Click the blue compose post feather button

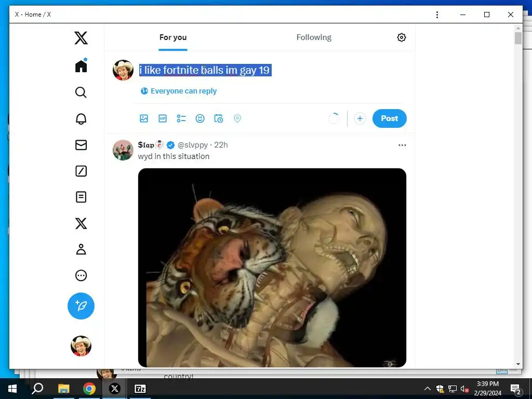81,305
